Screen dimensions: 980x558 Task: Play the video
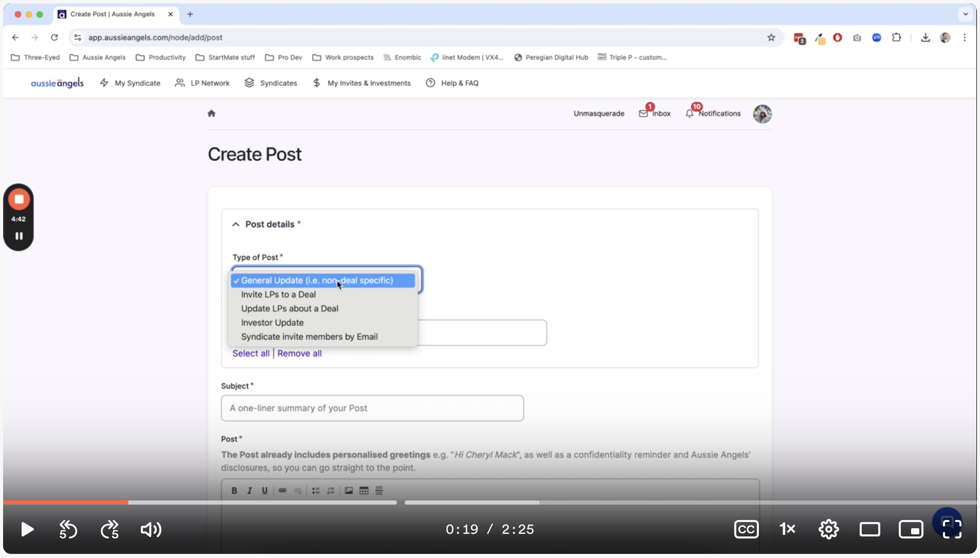(x=27, y=529)
